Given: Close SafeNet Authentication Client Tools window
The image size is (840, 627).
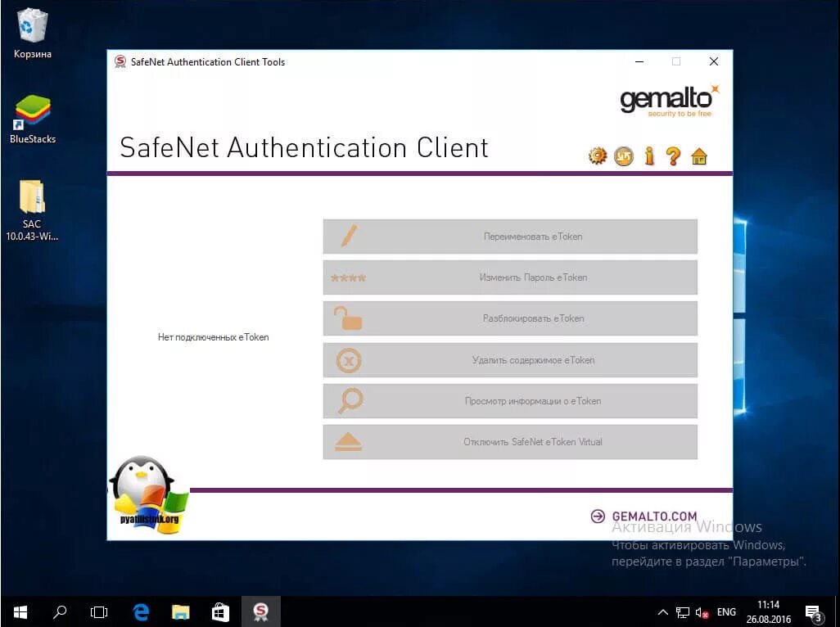Looking at the screenshot, I should coord(714,61).
